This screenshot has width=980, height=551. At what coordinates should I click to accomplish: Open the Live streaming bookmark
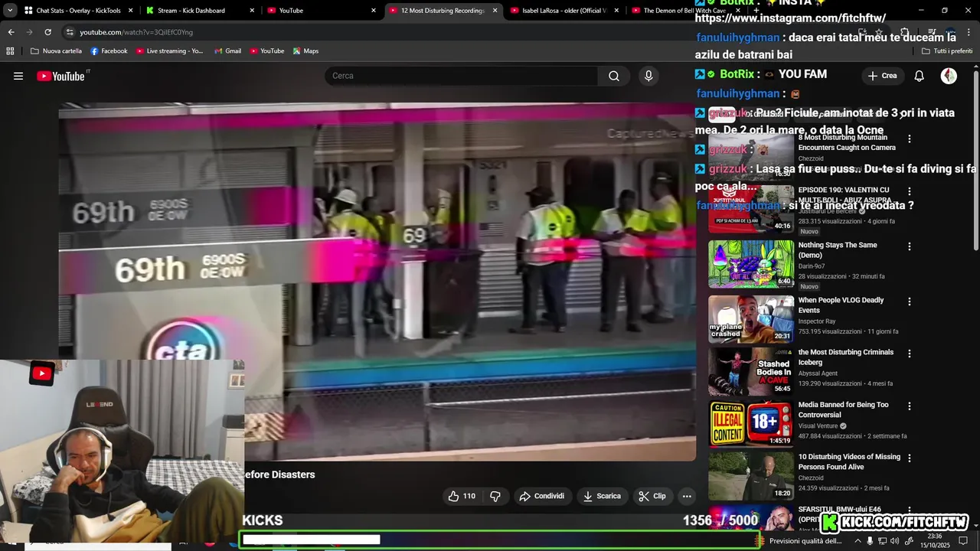[170, 51]
